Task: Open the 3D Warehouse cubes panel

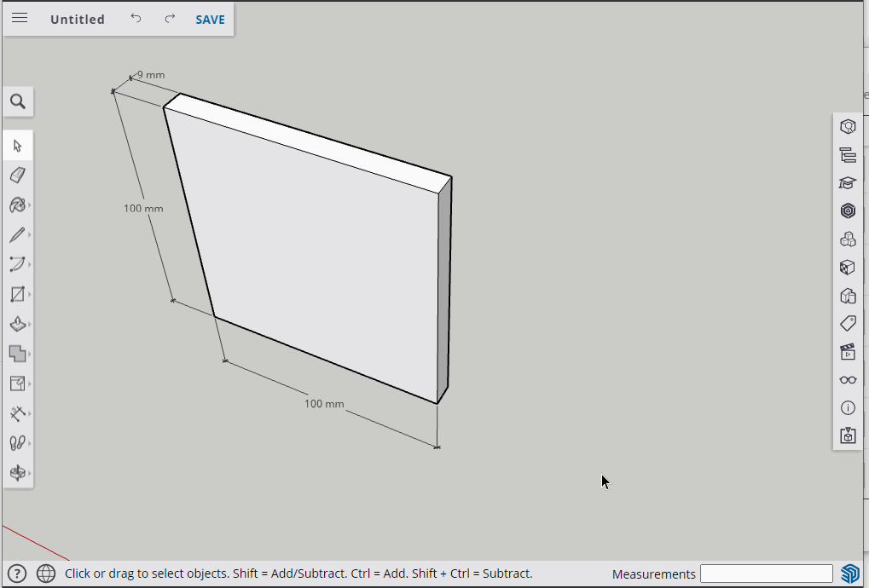Action: click(848, 239)
